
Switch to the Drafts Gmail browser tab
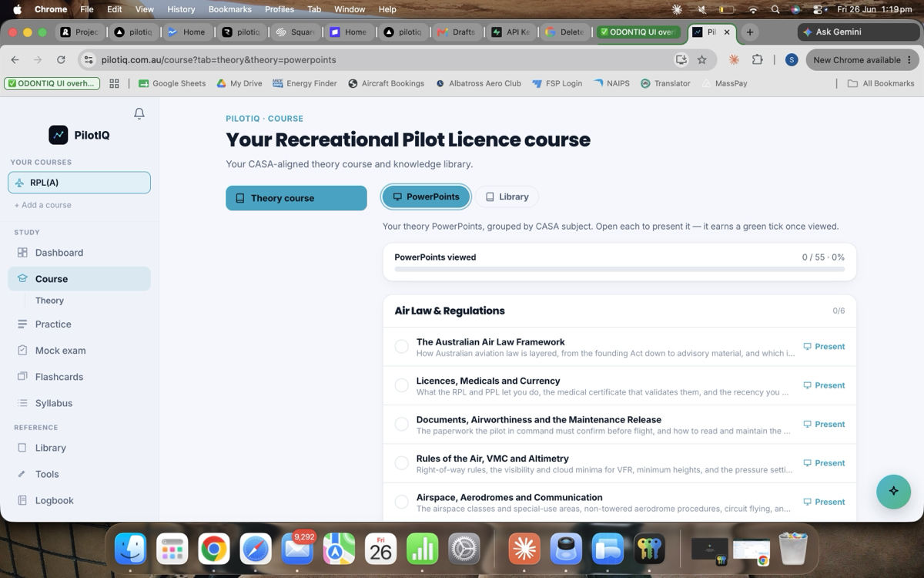click(x=456, y=32)
